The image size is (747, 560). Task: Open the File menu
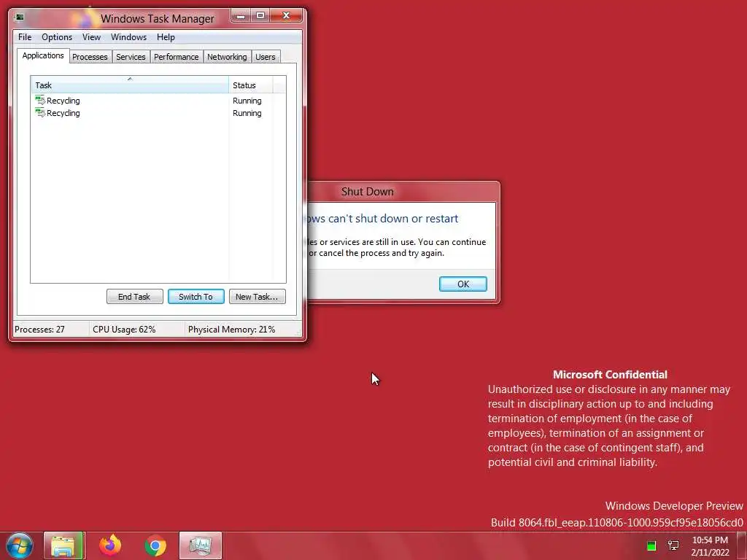tap(25, 37)
